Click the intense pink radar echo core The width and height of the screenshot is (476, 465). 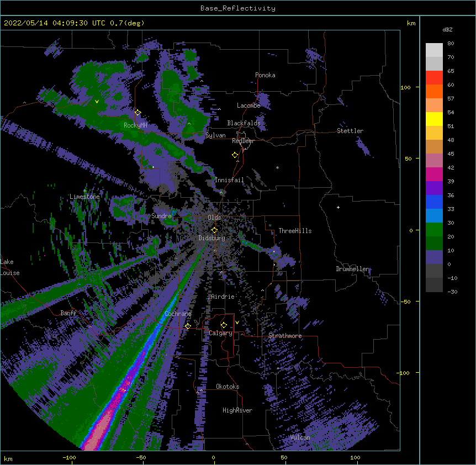pos(99,431)
